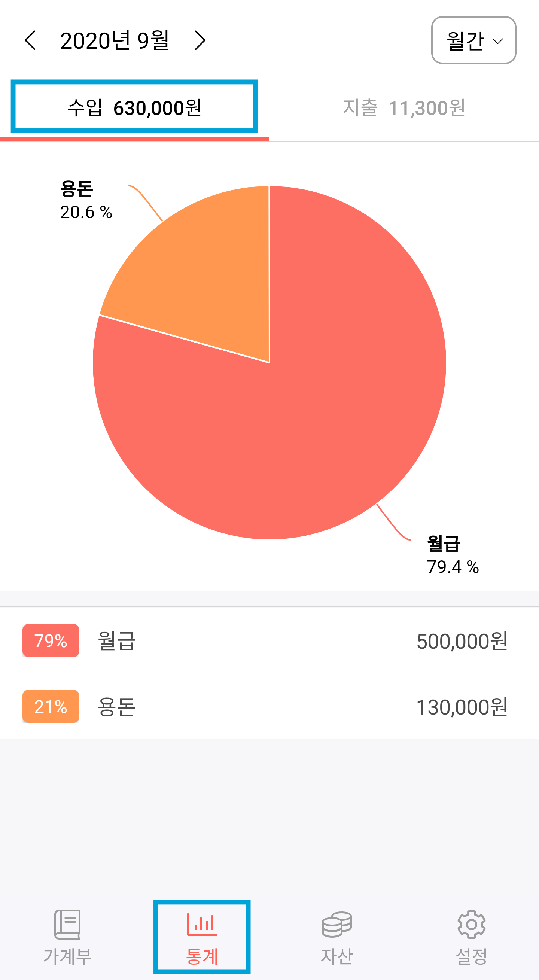Tap the orange 21% badge

pos(51,706)
